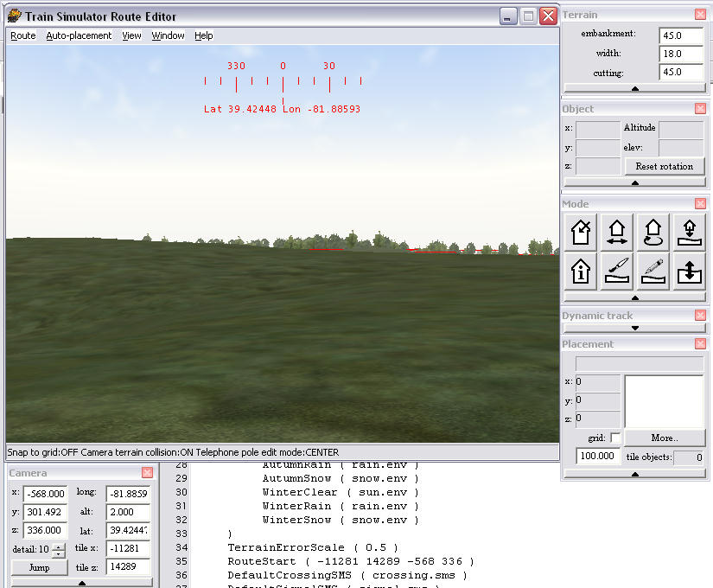Edit the placement grid size 100.000 field
Viewport: 713px width, 588px height.
598,456
